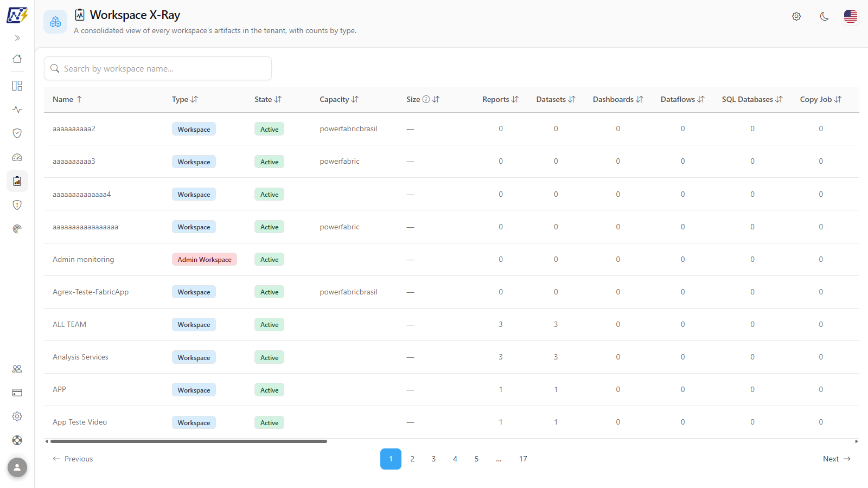
Task: Open the users group icon in sidebar
Action: coord(17,369)
